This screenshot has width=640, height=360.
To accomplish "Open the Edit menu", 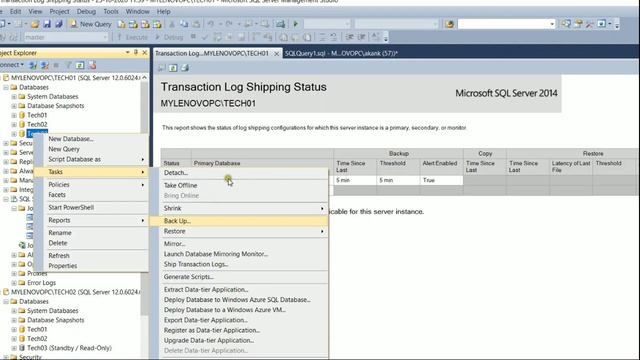I will click(x=16, y=11).
